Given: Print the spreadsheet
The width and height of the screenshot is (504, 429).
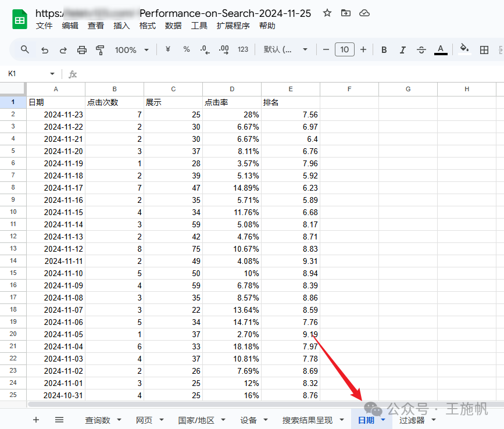Looking at the screenshot, I should (81, 50).
